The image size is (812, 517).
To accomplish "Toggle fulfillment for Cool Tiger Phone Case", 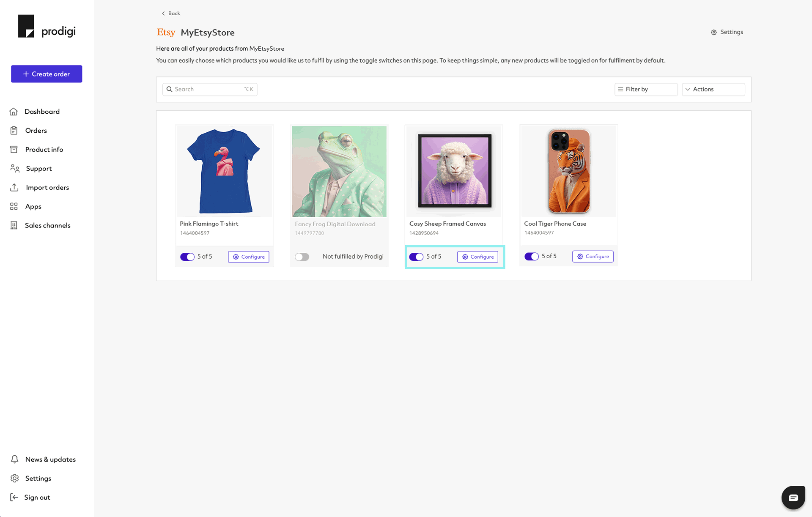I will pos(531,256).
